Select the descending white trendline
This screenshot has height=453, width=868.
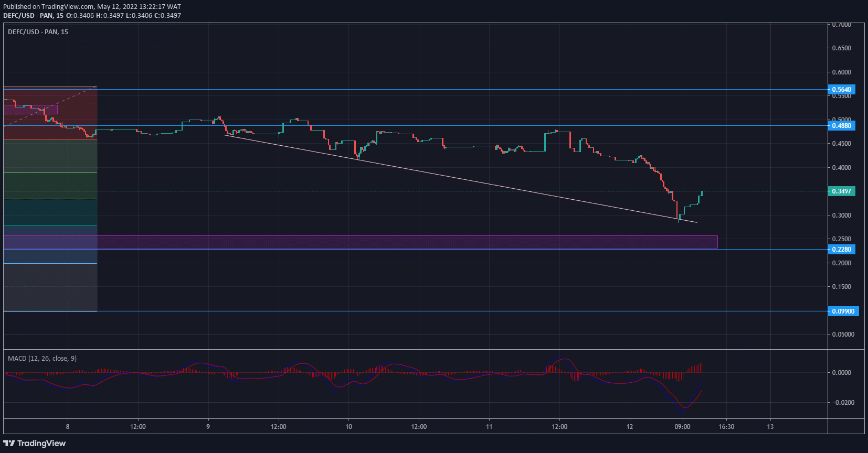point(461,179)
